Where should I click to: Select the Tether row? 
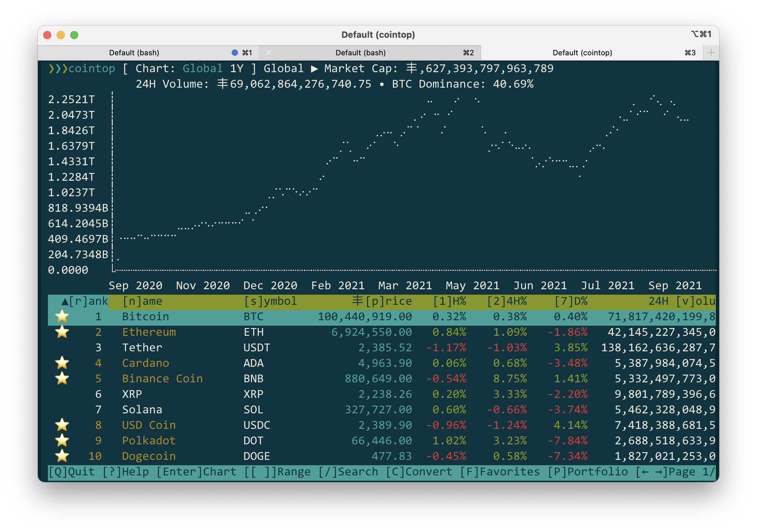click(142, 348)
